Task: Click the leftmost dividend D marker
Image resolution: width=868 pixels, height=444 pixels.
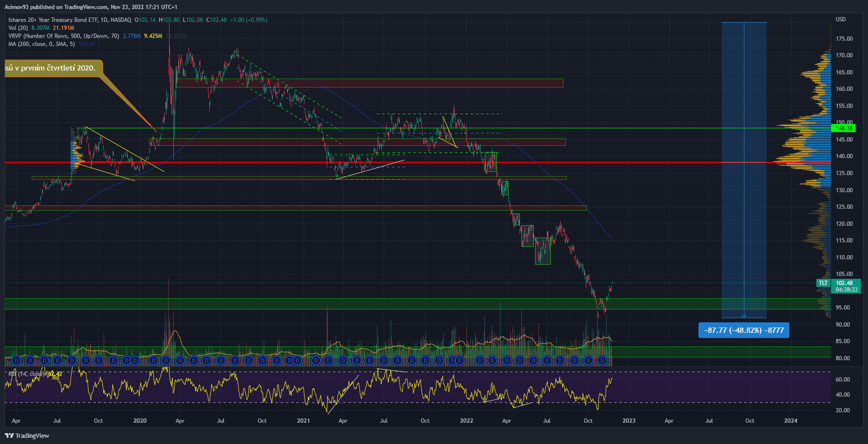Action: click(17, 361)
